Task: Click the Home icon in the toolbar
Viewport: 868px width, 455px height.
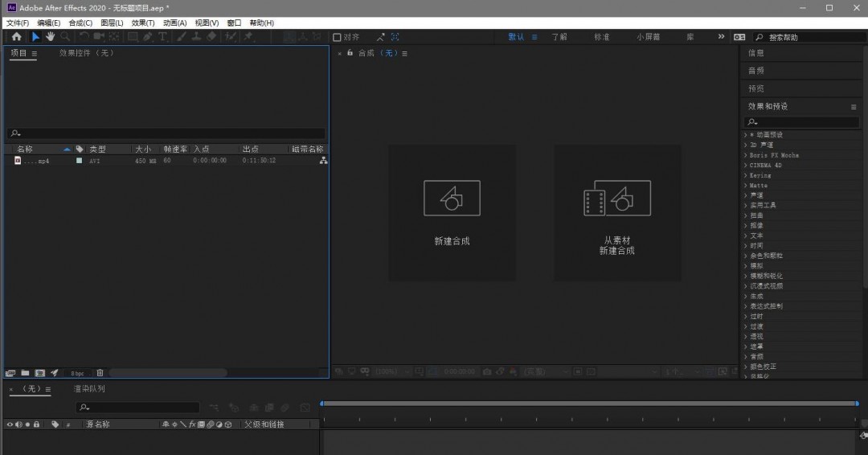Action: pos(16,37)
